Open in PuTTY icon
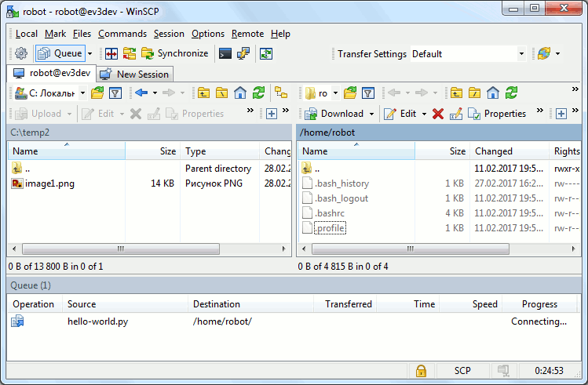The image size is (588, 385). point(243,53)
